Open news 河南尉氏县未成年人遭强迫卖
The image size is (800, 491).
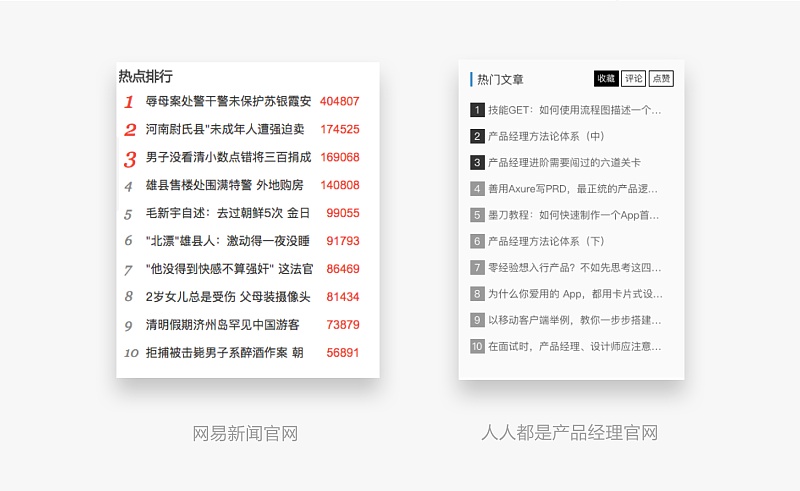click(225, 129)
